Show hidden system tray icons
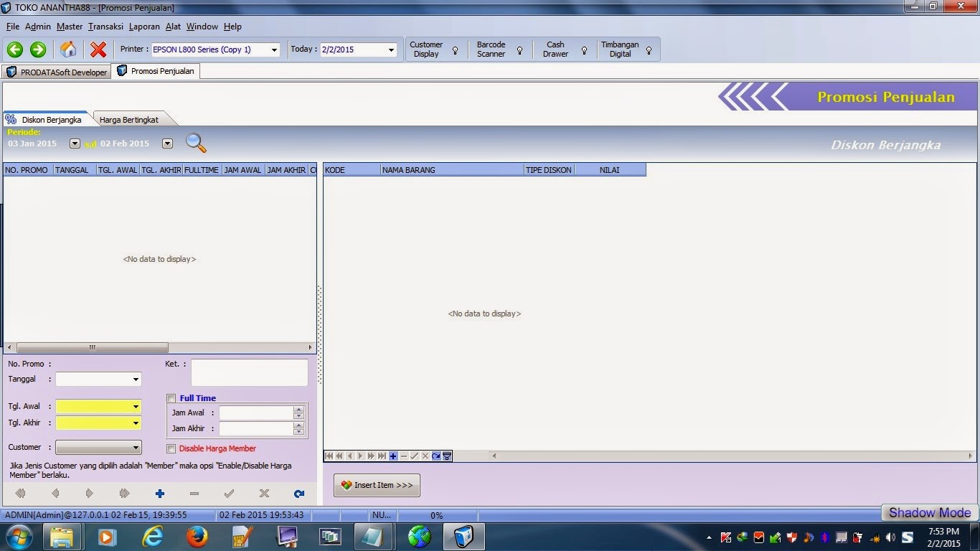This screenshot has width=980, height=551. [x=710, y=537]
